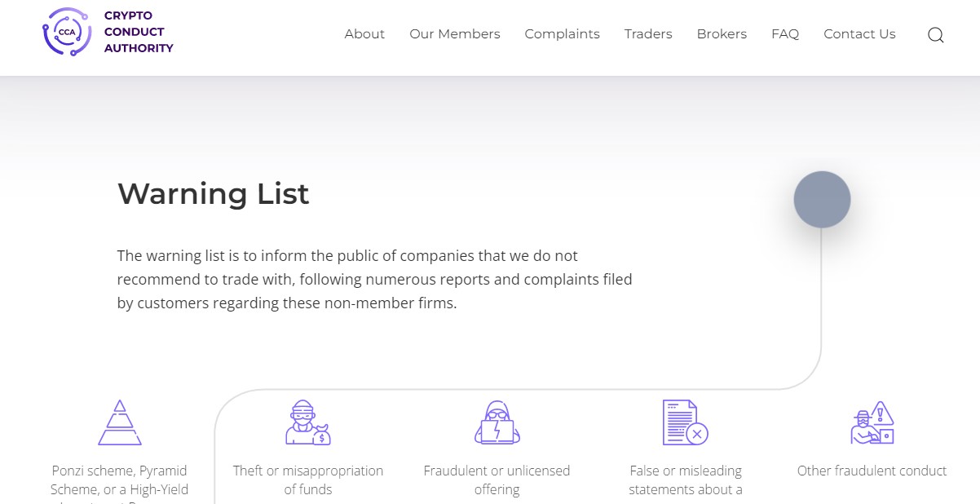The image size is (980, 504).
Task: Select Theft or misappropriation of funds text
Action: 308,480
